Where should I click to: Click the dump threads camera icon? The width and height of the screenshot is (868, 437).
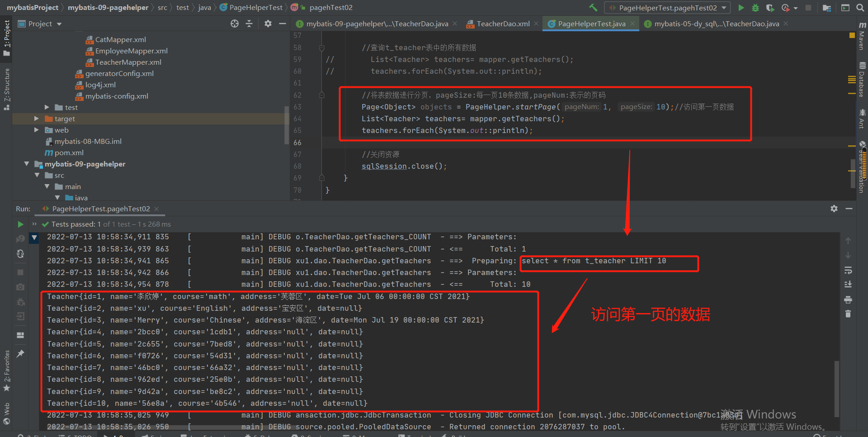20,287
